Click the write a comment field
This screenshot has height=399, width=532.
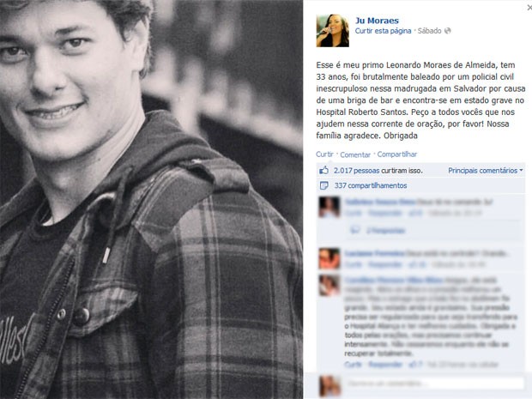[434, 384]
